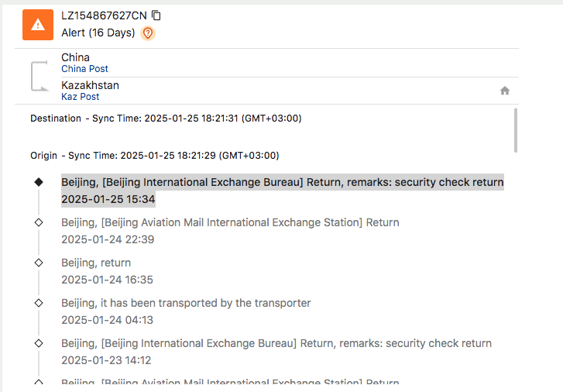
Task: Click the Aviation Mail Exchange Station Return entry
Action: point(230,222)
